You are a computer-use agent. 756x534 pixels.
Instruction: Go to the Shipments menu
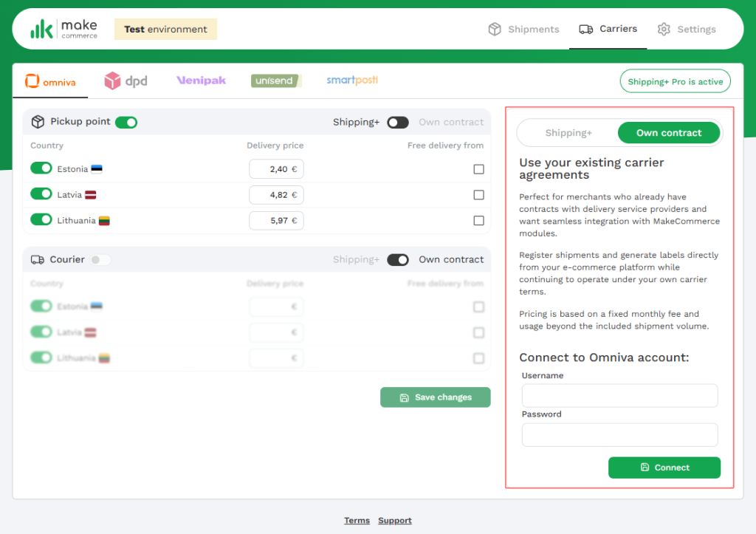click(x=523, y=30)
